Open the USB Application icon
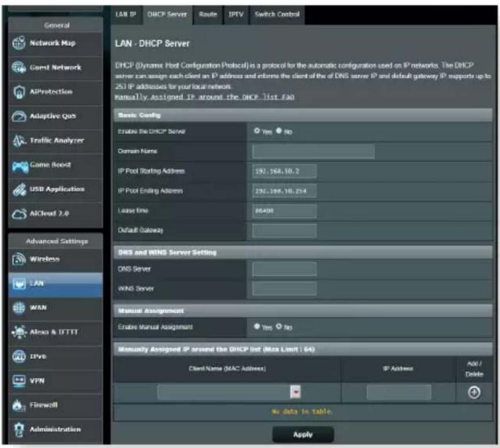 click(19, 190)
